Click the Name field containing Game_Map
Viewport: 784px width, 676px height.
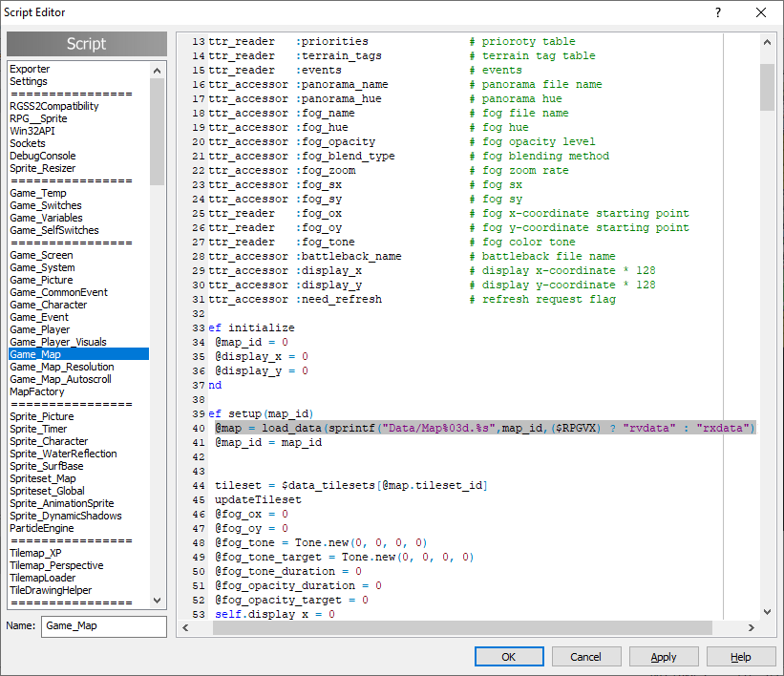103,626
